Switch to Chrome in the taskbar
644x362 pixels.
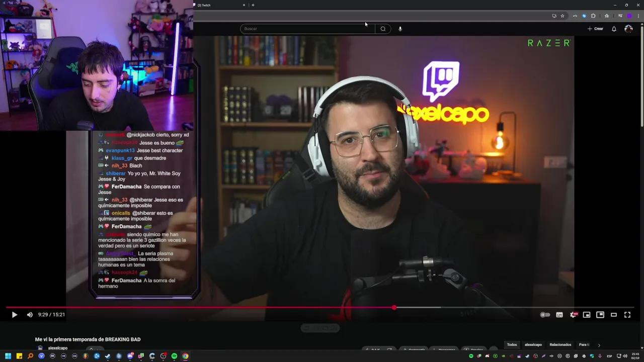coord(185,356)
